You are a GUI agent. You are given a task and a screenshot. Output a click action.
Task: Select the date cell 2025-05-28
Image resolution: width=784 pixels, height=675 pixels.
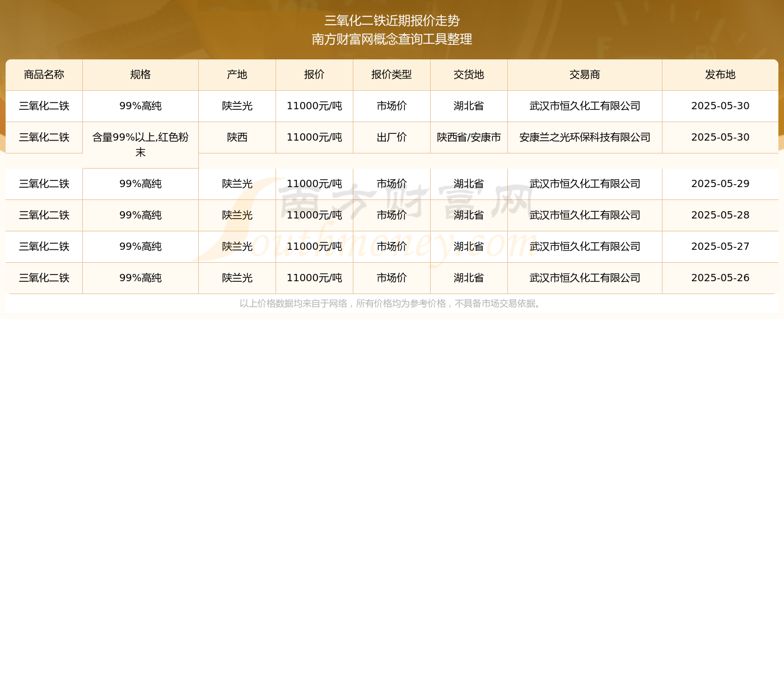[720, 215]
